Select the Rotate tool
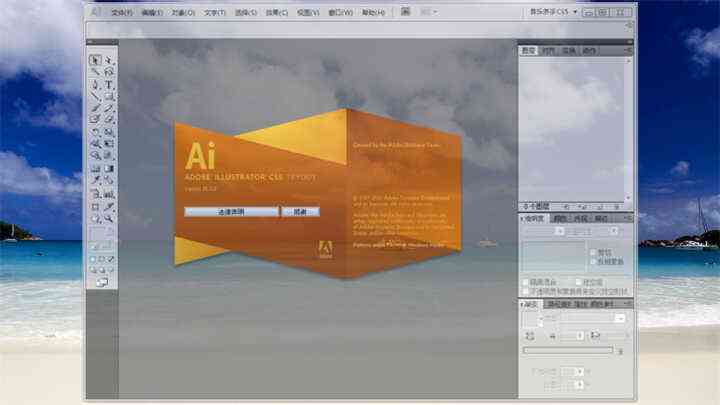Viewport: 720px width, 405px height. (x=96, y=132)
